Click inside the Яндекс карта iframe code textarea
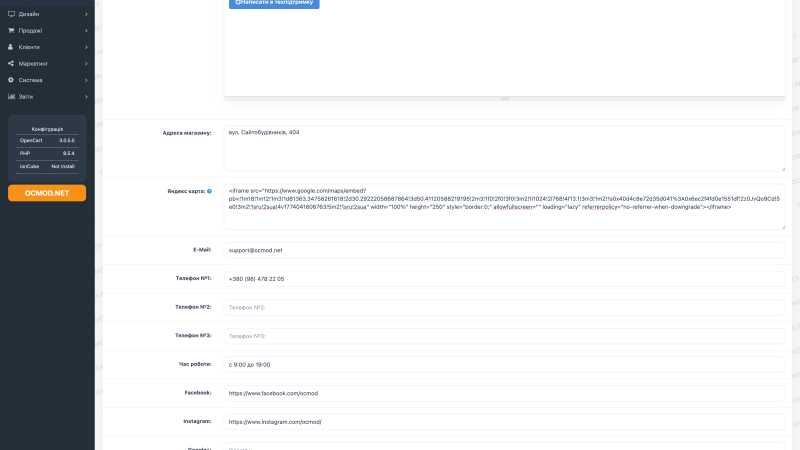Image resolution: width=800 pixels, height=450 pixels. pos(505,207)
